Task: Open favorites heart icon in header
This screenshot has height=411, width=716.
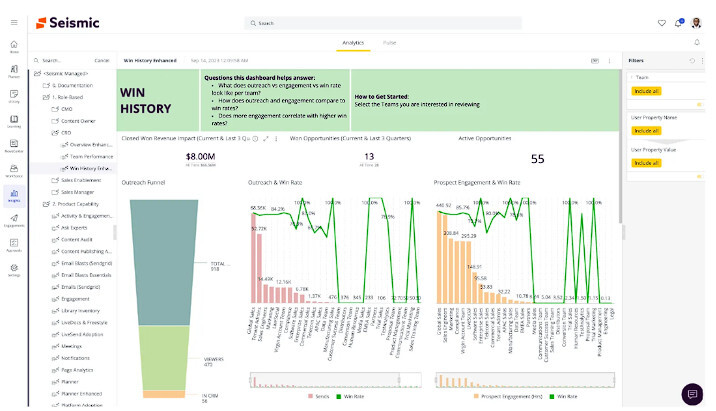Action: (661, 22)
